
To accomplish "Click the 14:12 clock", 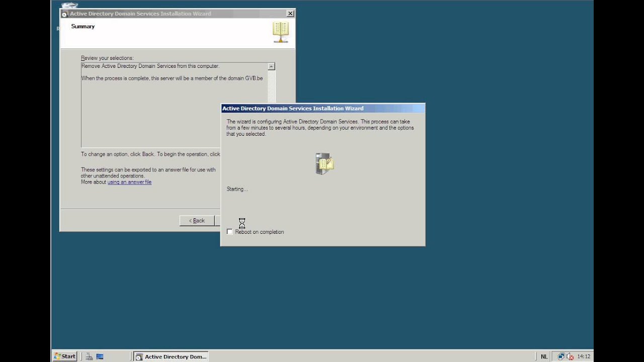I will pyautogui.click(x=584, y=356).
